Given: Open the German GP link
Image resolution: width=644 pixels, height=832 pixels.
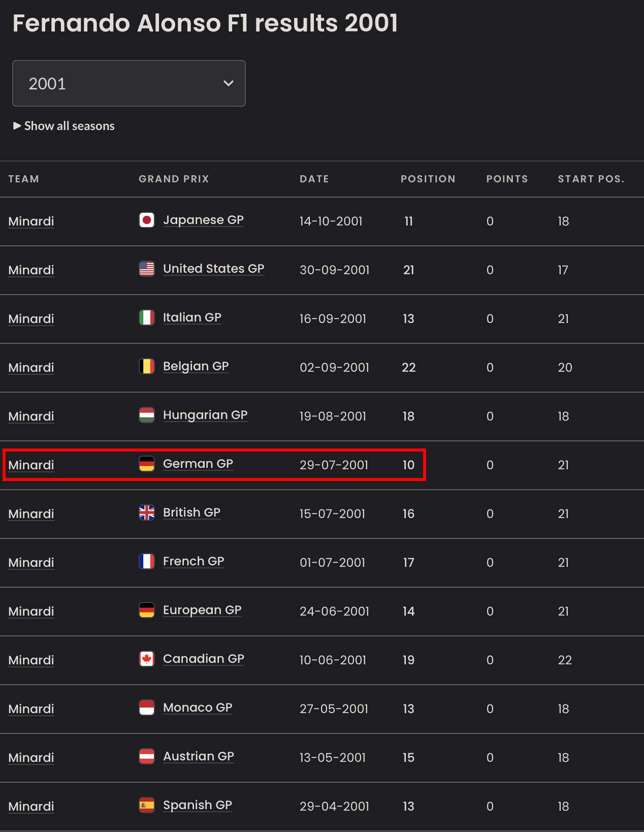Looking at the screenshot, I should click(x=198, y=464).
